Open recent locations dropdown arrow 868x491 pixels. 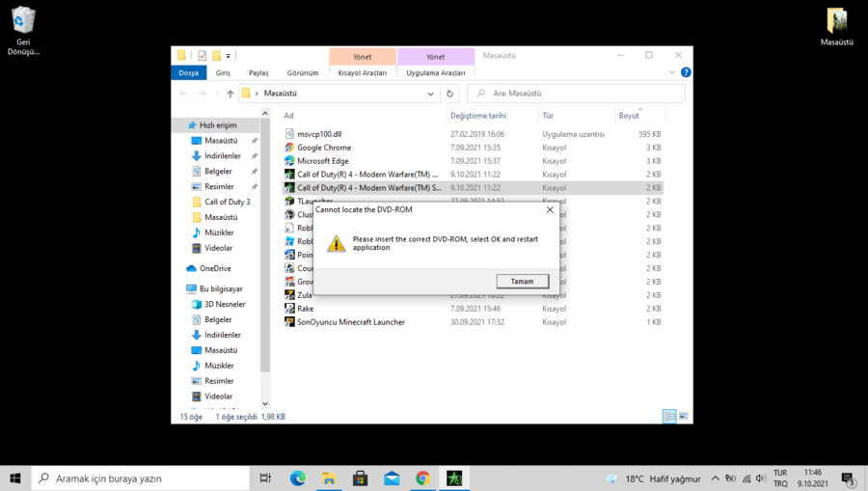pyautogui.click(x=217, y=94)
